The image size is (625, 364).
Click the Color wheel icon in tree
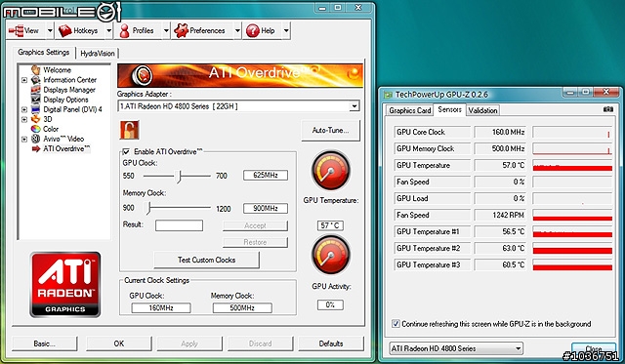coord(36,129)
